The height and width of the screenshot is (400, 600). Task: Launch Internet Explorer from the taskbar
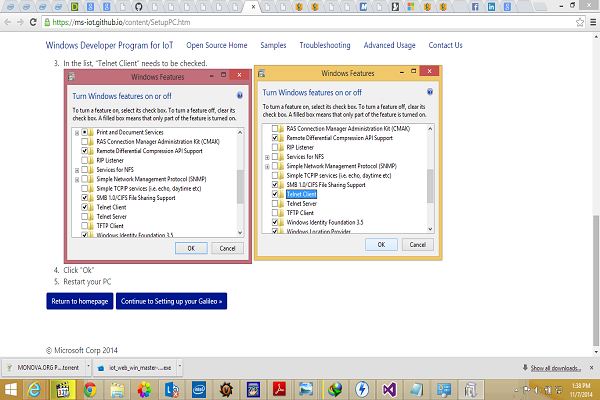[34, 390]
